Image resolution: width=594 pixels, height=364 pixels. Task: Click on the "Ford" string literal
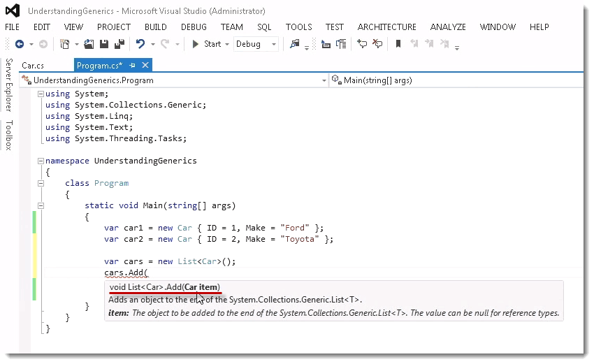pos(295,228)
